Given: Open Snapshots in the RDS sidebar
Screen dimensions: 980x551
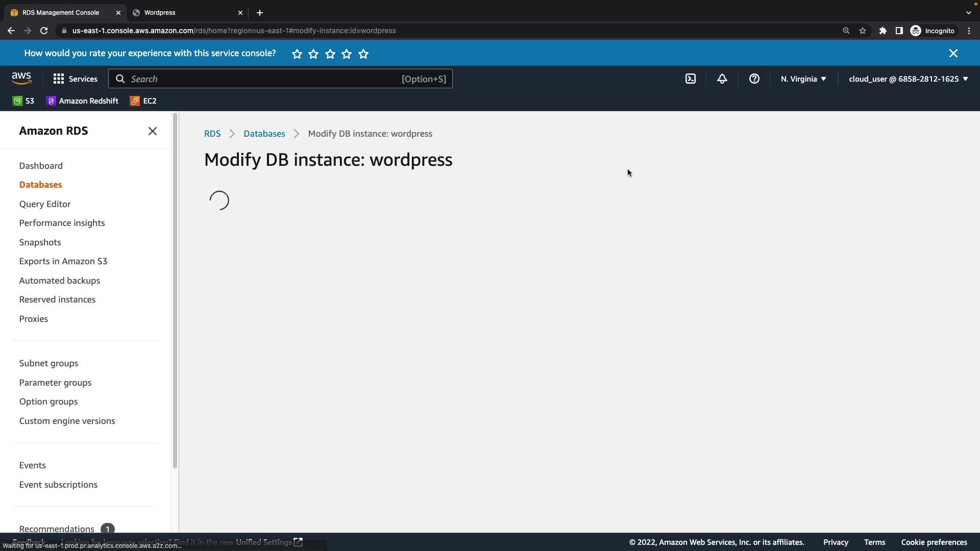Looking at the screenshot, I should pos(40,242).
